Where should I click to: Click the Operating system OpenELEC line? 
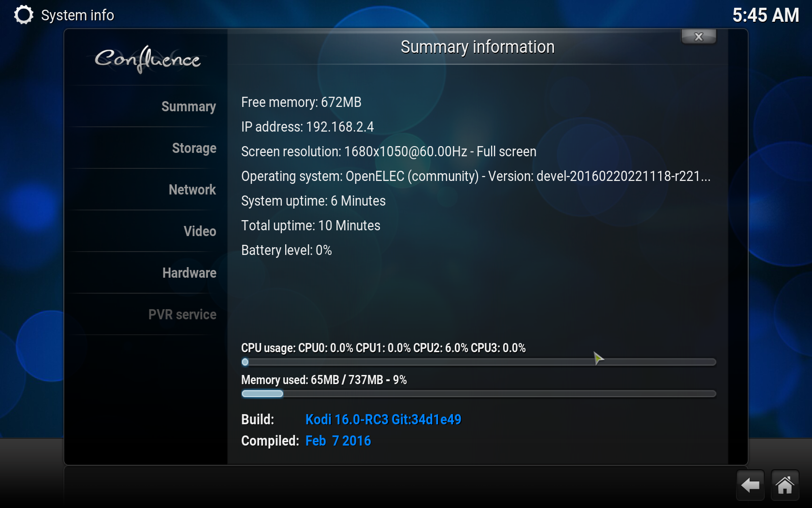click(476, 176)
